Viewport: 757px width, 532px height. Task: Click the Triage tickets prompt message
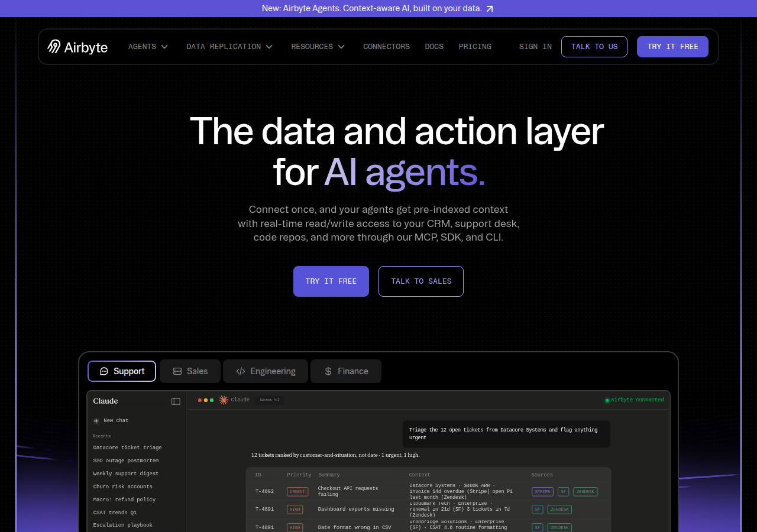[506, 434]
